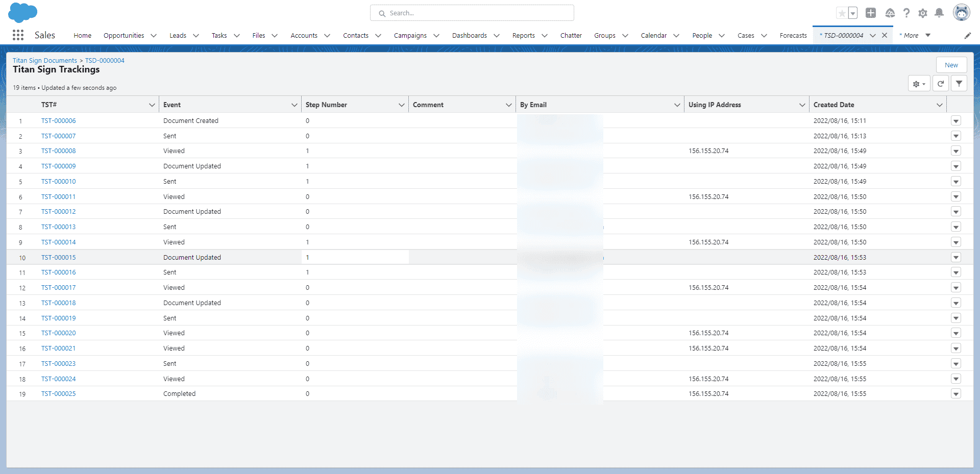This screenshot has width=980, height=474.
Task: Click the global Search field
Action: click(x=472, y=13)
